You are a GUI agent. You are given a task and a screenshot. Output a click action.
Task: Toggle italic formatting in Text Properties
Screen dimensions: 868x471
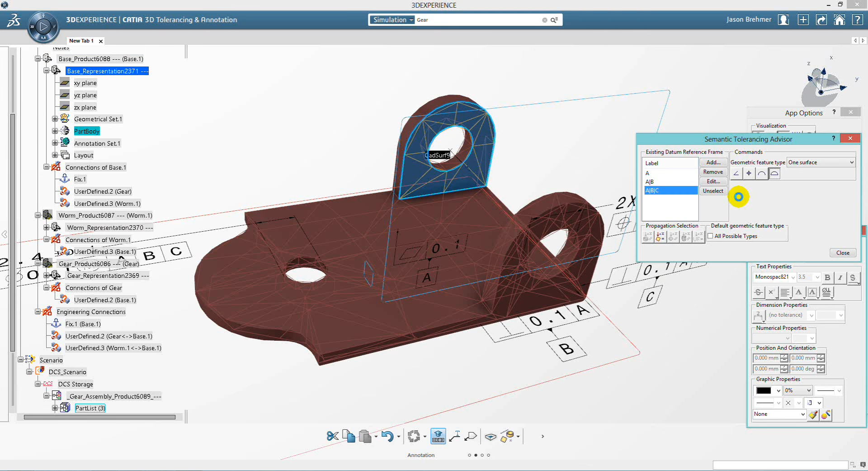tap(840, 277)
